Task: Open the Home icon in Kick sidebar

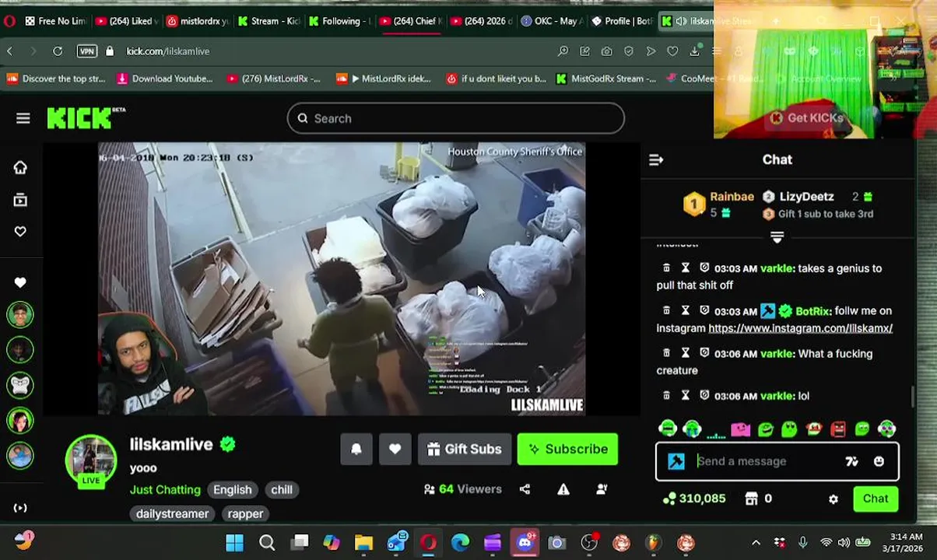Action: [x=20, y=167]
